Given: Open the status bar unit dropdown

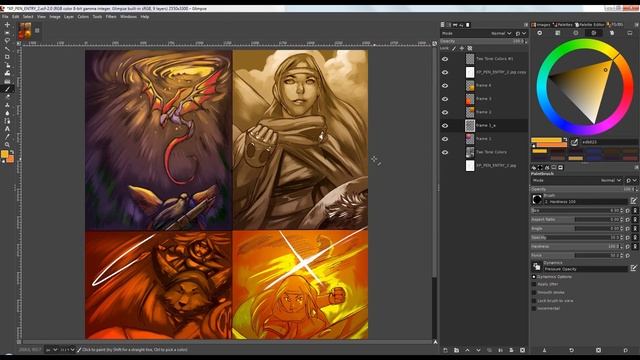Looking at the screenshot, I should tap(51, 350).
